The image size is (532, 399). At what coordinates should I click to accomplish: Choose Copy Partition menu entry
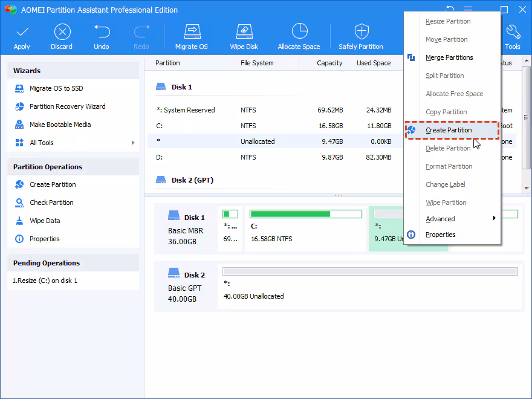tap(446, 112)
